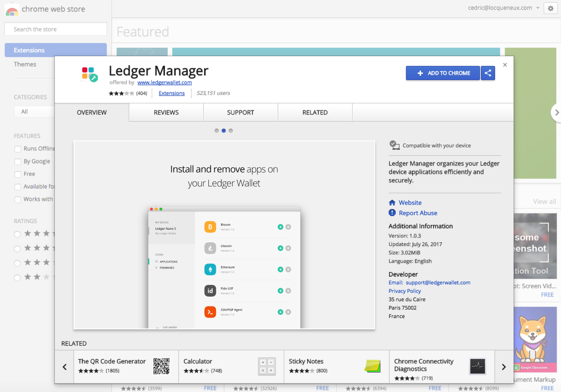
Task: Click Ethereum green install button
Action: pyautogui.click(x=280, y=269)
